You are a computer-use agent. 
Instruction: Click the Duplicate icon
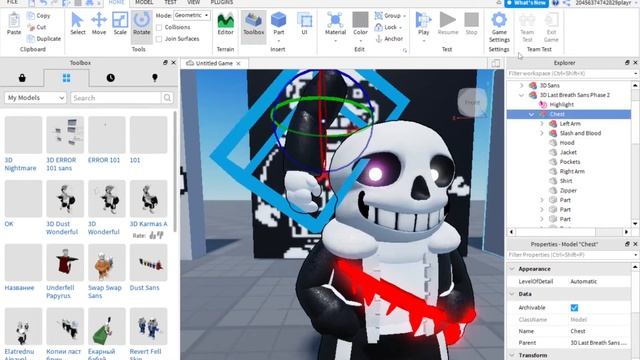tap(31, 38)
